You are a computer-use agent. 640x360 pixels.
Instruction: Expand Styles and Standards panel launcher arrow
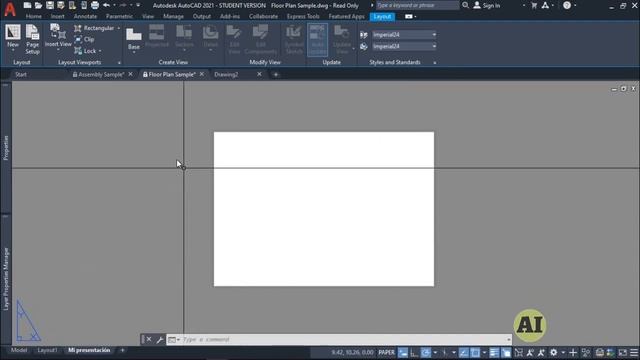click(435, 63)
